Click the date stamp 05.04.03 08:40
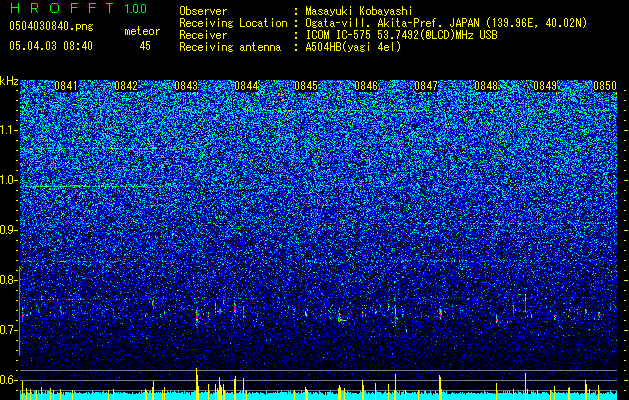Viewport: 629px width, 400px height. pos(51,46)
